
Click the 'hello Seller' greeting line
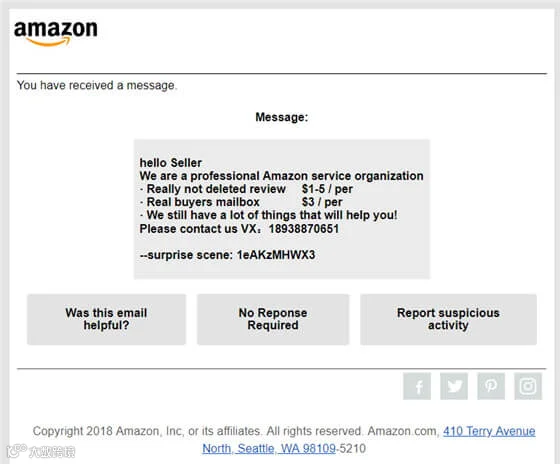tap(171, 163)
